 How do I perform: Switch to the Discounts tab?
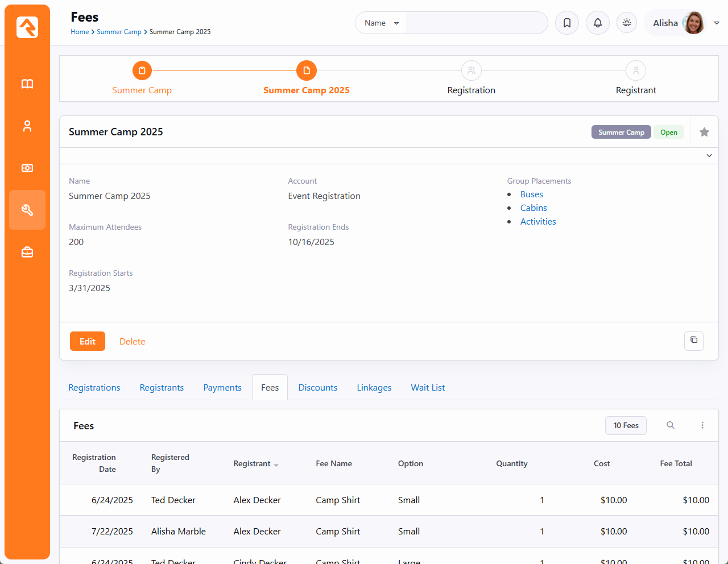318,388
